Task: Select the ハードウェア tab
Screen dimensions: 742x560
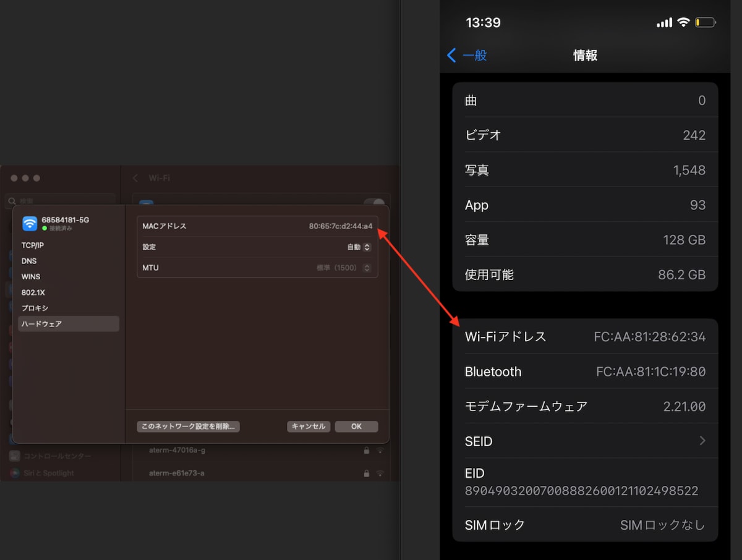Action: point(69,324)
